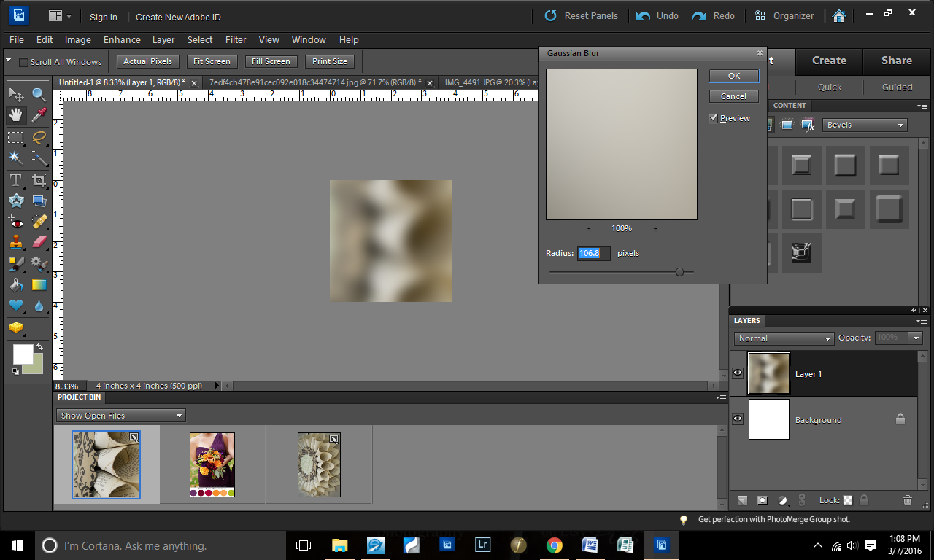Open the Filter menu
934x560 pixels.
pos(236,40)
